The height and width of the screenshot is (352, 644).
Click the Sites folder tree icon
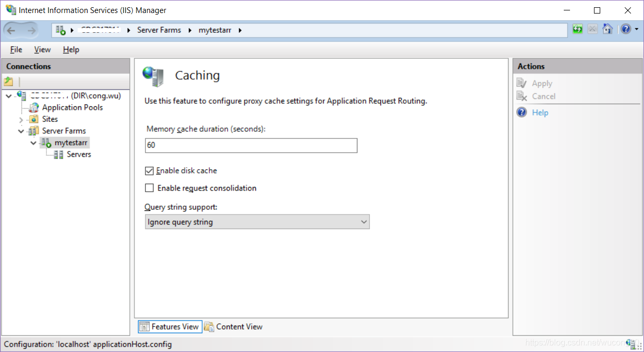tap(34, 119)
